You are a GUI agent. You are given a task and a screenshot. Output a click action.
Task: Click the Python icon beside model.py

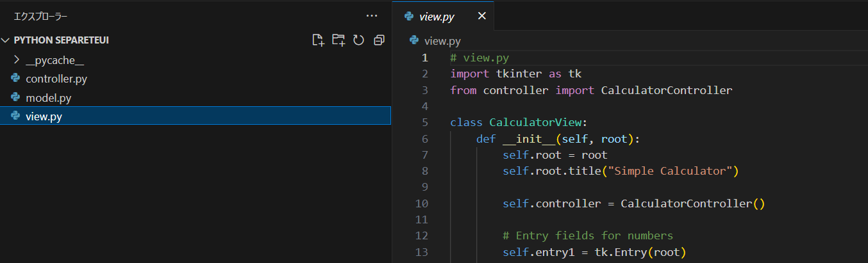[x=16, y=98]
